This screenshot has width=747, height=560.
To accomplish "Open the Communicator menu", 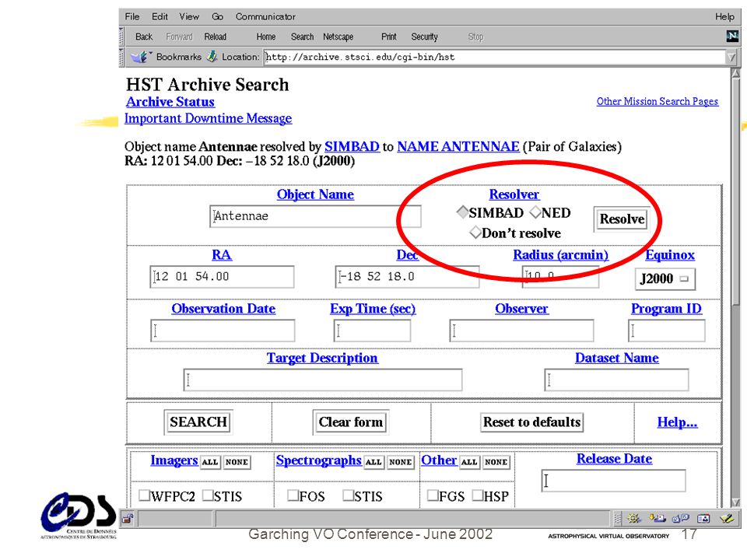I will coord(265,16).
